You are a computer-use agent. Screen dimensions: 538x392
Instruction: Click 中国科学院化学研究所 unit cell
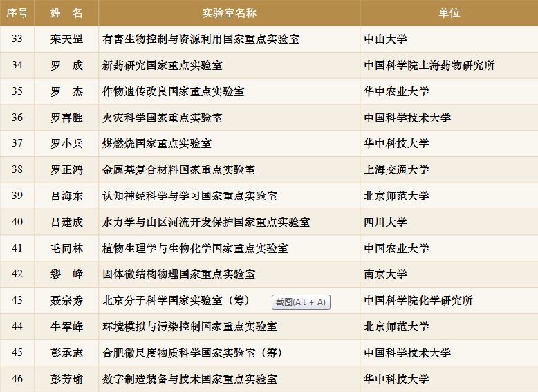coord(418,301)
